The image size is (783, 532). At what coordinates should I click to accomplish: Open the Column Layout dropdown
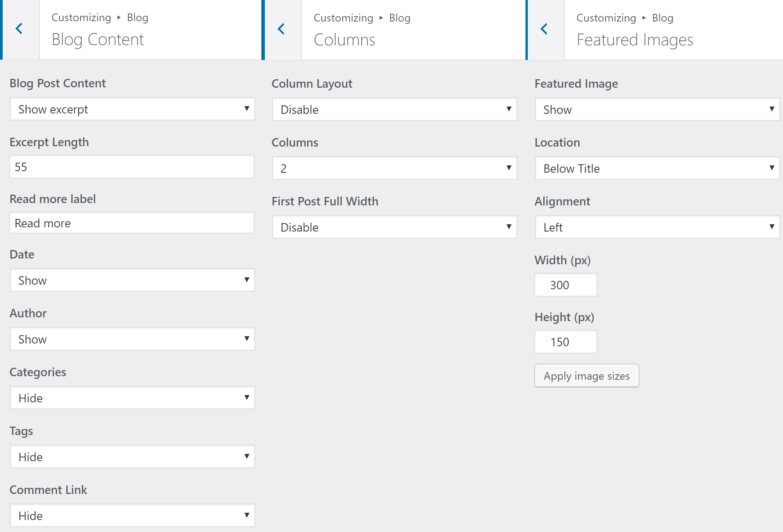click(x=394, y=110)
